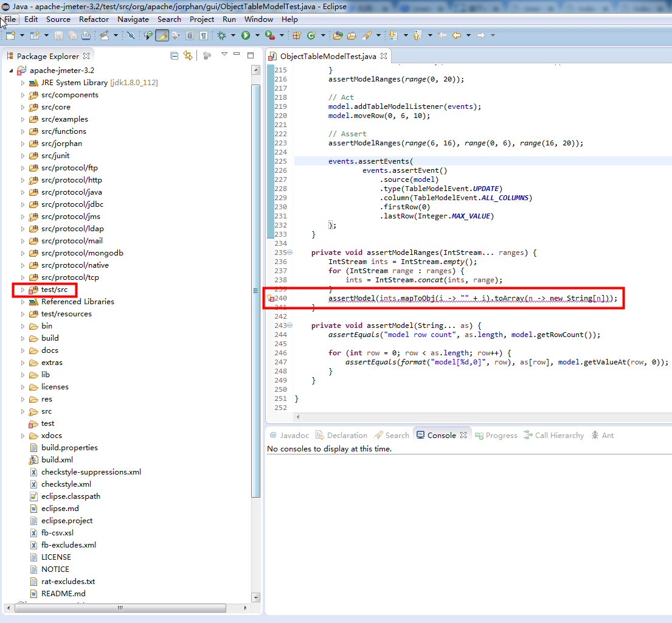Image resolution: width=672 pixels, height=623 pixels.
Task: Open the New wizard dropdown arrow
Action: [22, 35]
